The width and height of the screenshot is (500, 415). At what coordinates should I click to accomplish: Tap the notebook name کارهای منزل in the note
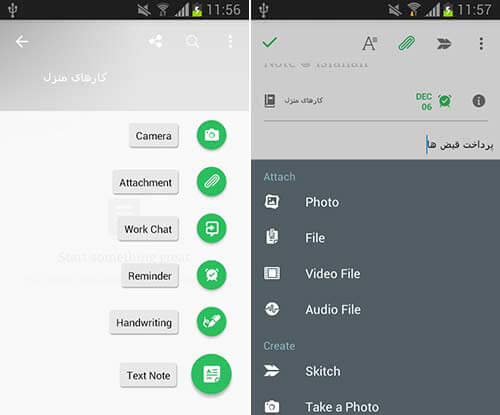click(303, 100)
